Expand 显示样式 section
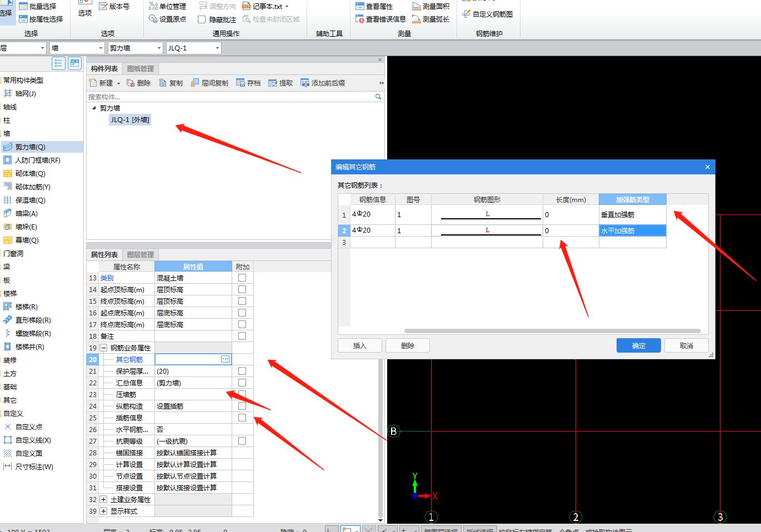The height and width of the screenshot is (532, 761). 103,511
